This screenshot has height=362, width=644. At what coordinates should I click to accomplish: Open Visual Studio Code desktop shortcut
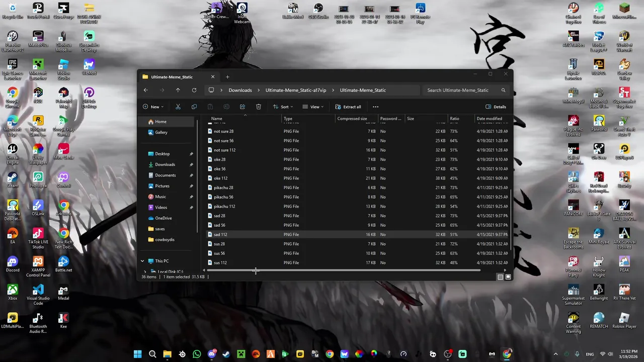[38, 295]
